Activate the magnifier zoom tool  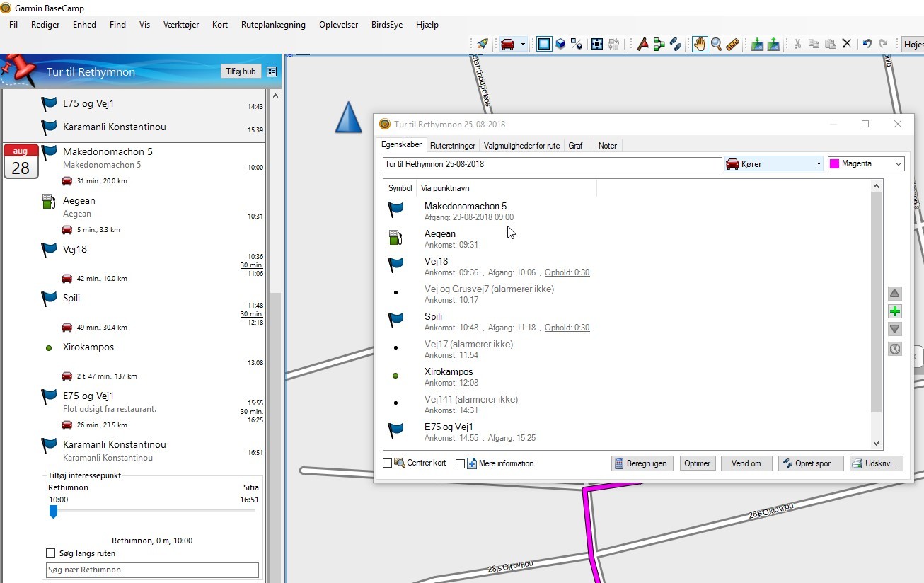(716, 44)
